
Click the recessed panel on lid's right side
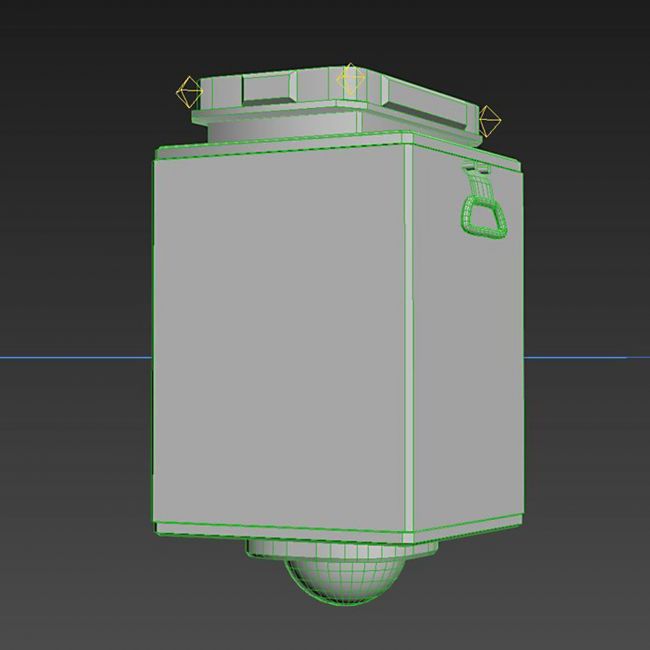pos(430,102)
